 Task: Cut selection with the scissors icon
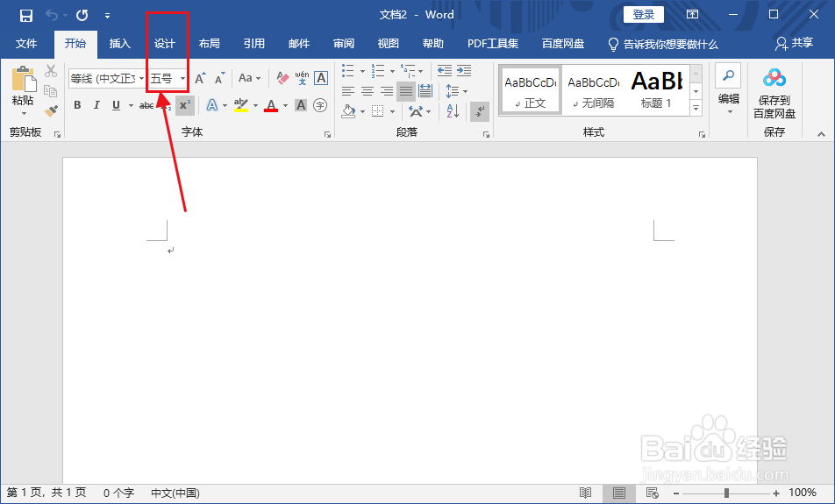pos(51,71)
